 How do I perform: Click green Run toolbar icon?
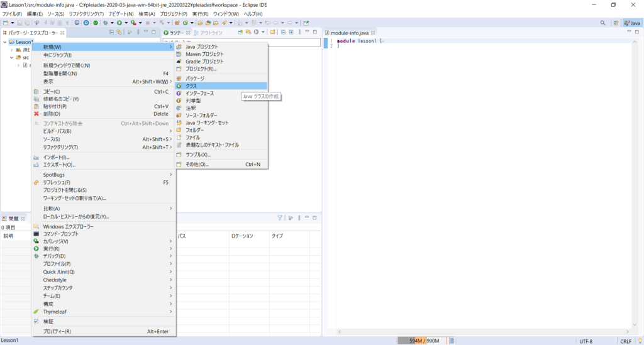pyautogui.click(x=119, y=23)
